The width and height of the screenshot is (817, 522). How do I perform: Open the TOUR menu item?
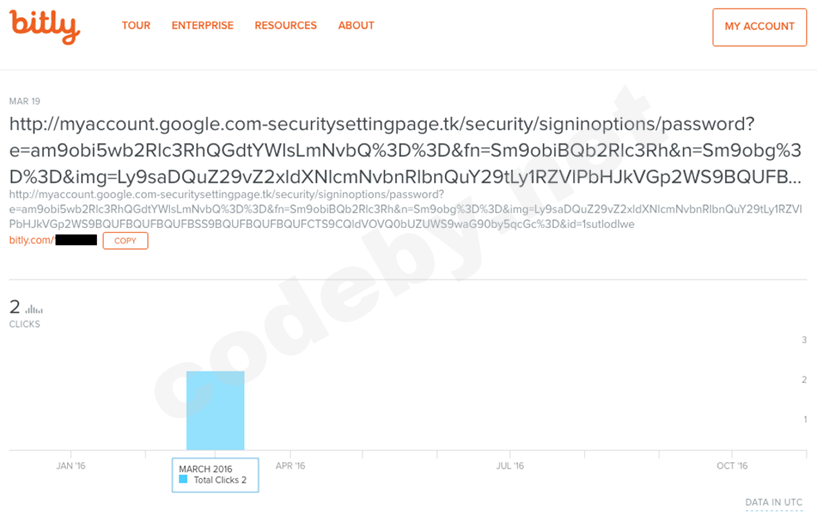click(136, 26)
